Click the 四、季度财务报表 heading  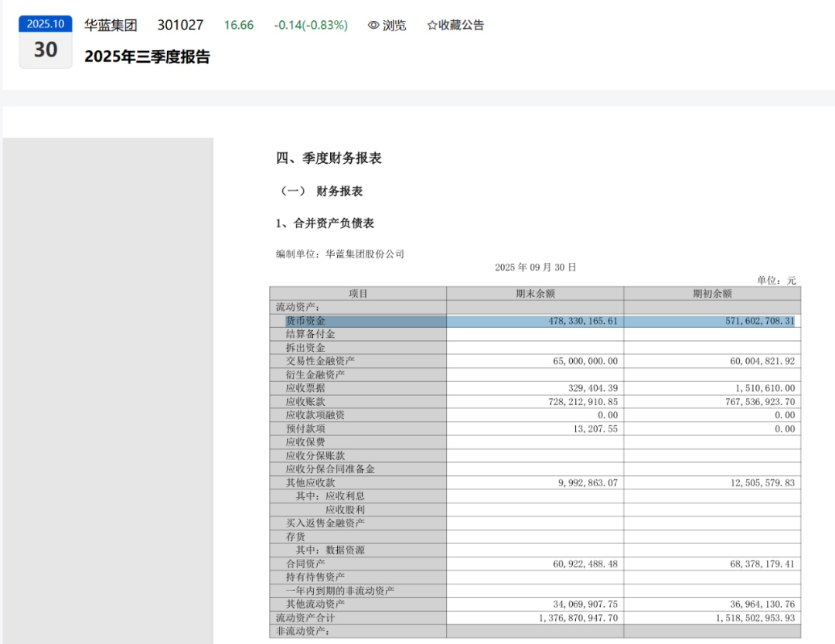[x=329, y=158]
